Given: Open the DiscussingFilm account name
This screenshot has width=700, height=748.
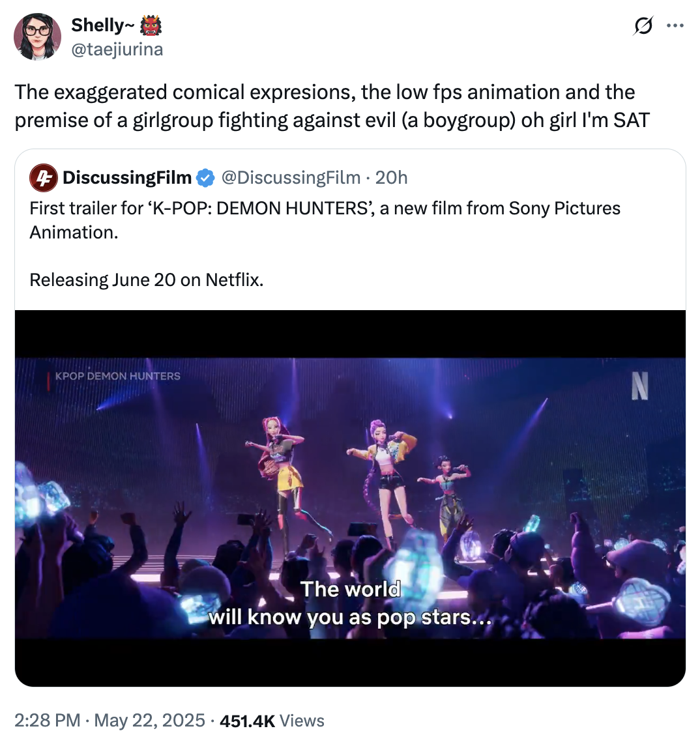Looking at the screenshot, I should 127,178.
